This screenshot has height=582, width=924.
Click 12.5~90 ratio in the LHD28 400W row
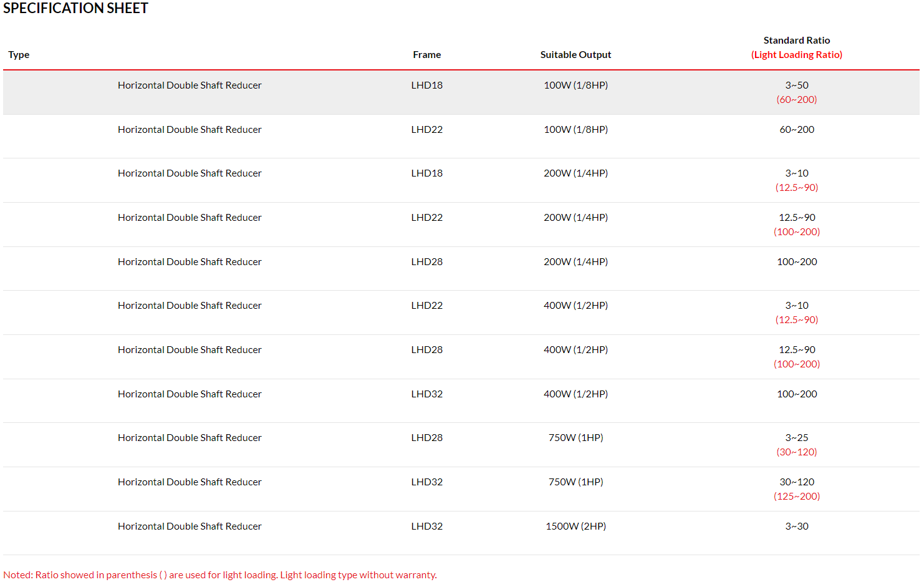797,350
